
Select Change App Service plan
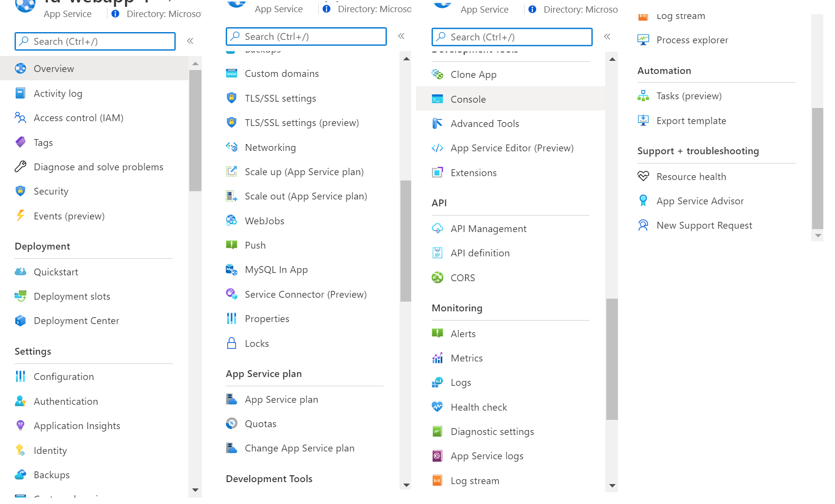pyautogui.click(x=299, y=448)
